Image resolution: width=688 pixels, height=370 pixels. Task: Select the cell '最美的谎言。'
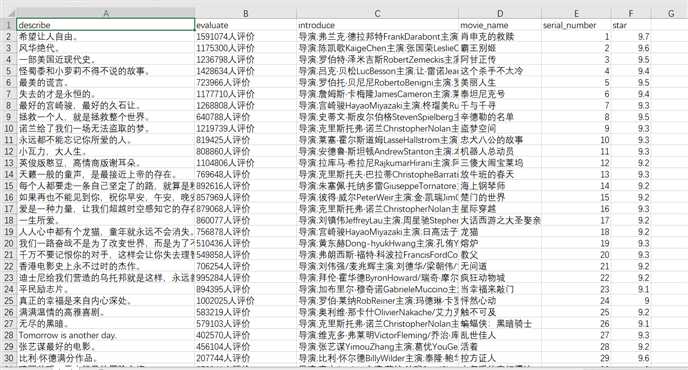click(x=106, y=83)
